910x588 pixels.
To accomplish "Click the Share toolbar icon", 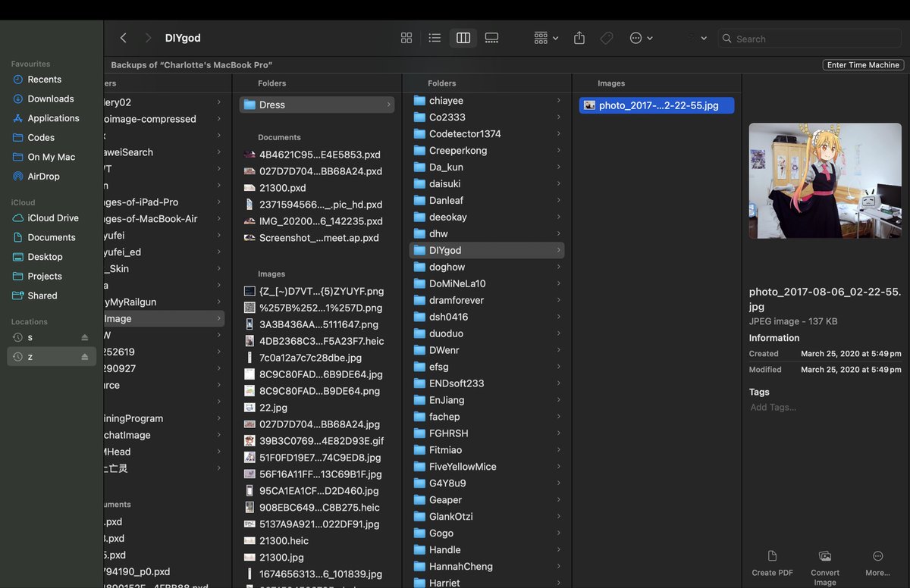I will pyautogui.click(x=579, y=38).
